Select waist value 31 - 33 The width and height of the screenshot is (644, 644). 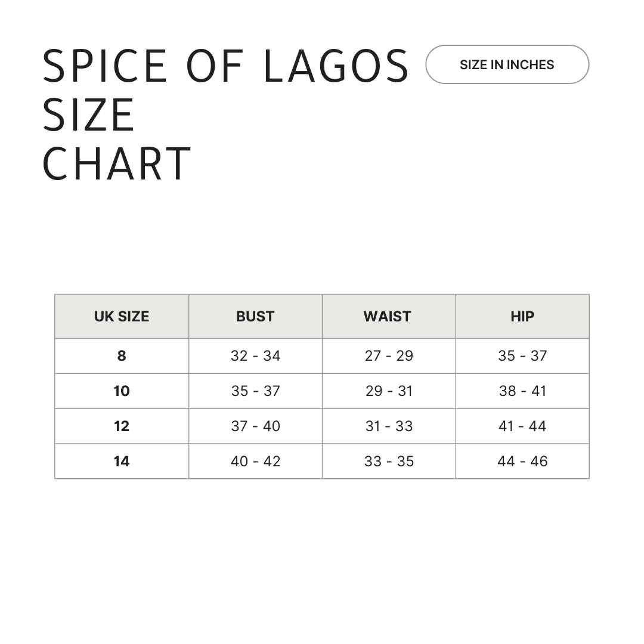389,426
